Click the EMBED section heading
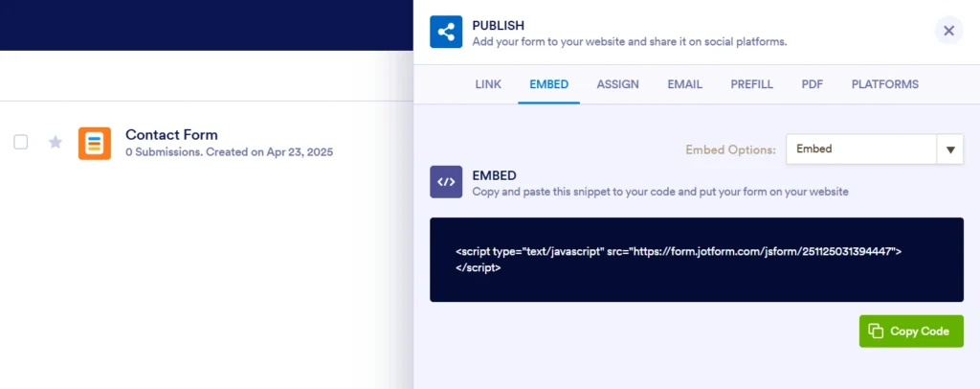The image size is (980, 389). (494, 175)
